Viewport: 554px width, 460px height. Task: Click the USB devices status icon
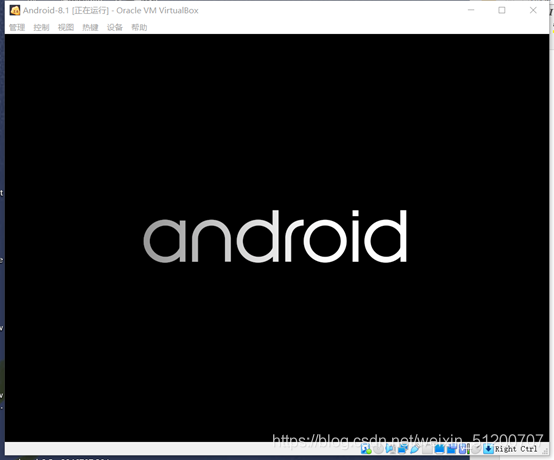[415, 449]
